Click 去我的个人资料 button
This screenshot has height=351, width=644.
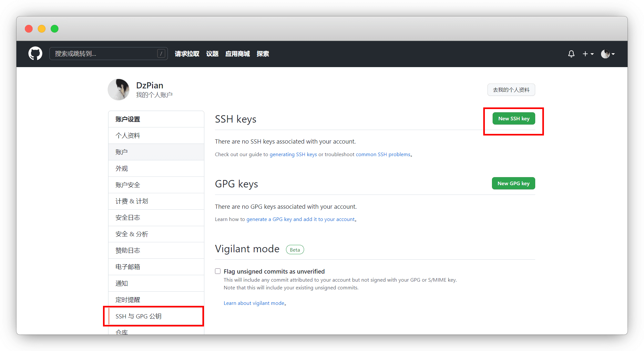click(x=511, y=90)
